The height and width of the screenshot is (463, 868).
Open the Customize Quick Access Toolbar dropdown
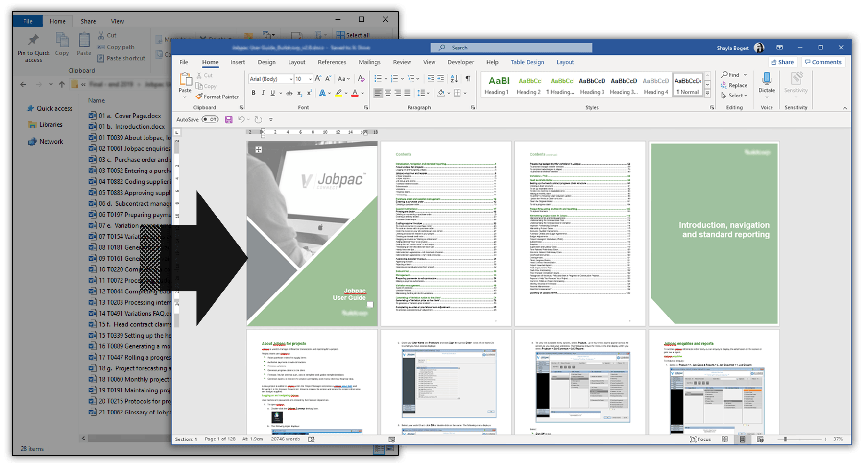[x=271, y=120]
